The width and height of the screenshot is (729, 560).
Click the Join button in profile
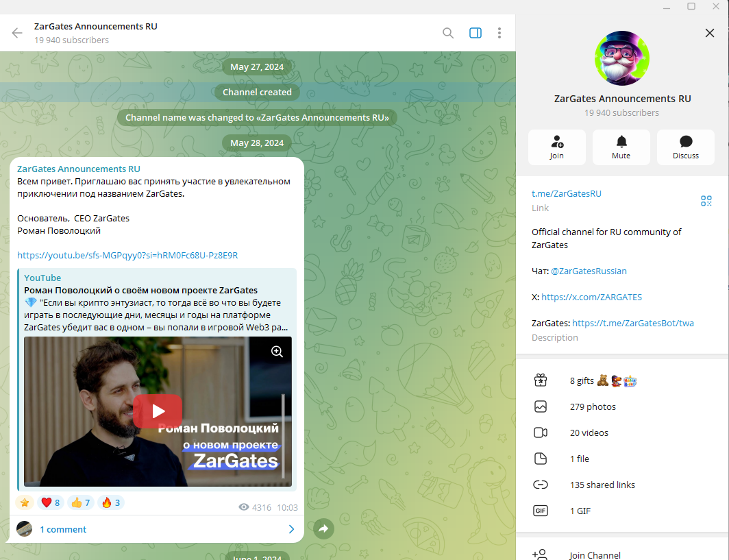pyautogui.click(x=556, y=147)
